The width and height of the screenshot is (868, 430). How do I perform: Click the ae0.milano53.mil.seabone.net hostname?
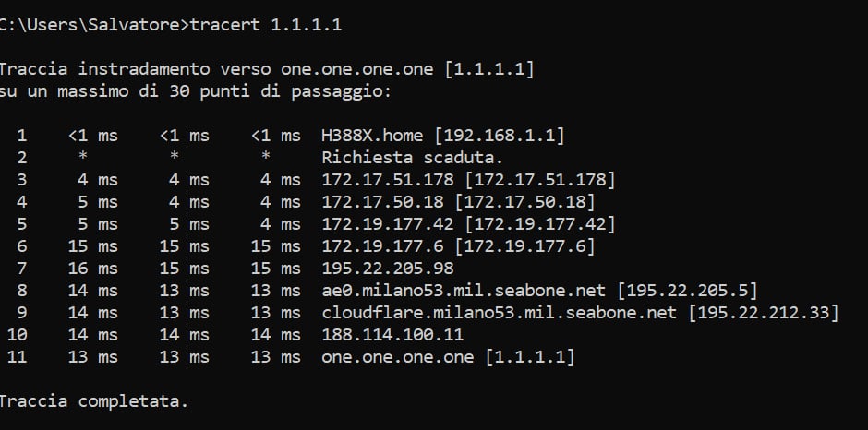(464, 291)
